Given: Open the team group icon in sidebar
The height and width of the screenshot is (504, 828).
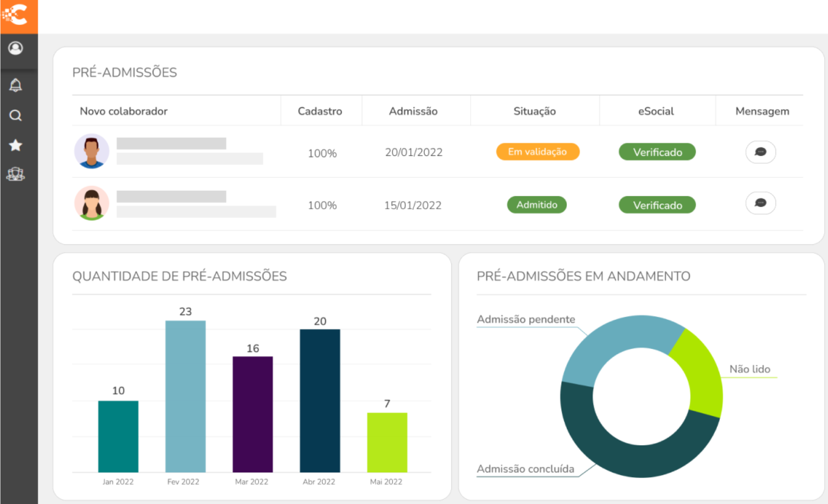Looking at the screenshot, I should [x=16, y=175].
